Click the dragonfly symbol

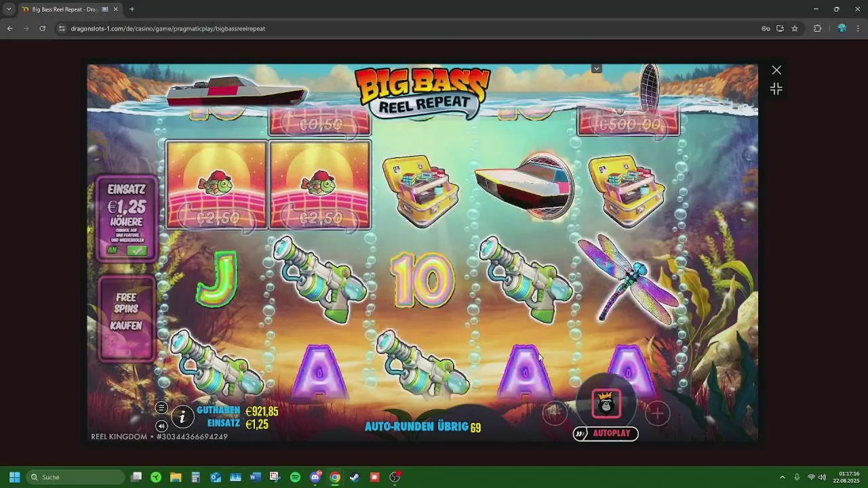(x=628, y=279)
